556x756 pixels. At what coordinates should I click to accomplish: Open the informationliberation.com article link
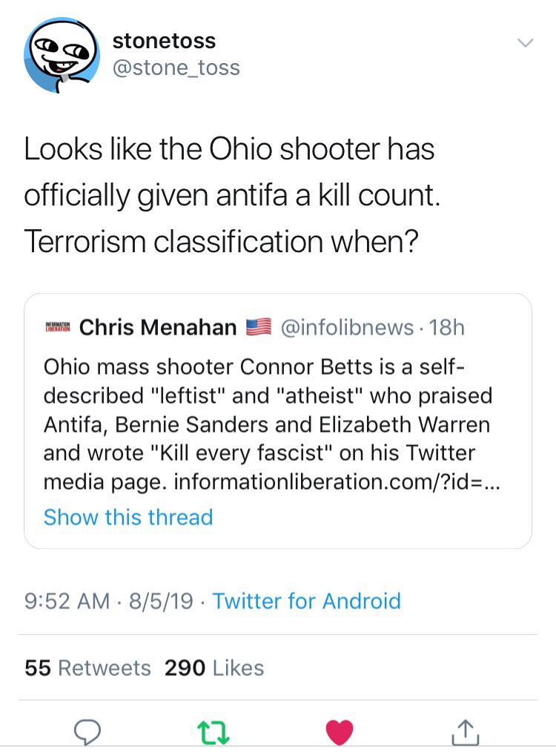point(337,482)
